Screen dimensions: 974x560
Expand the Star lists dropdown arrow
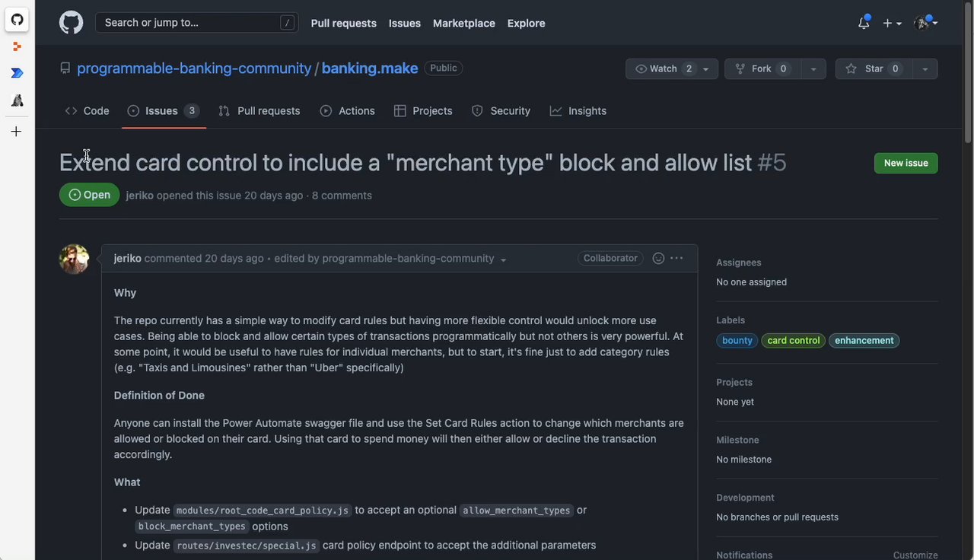925,68
